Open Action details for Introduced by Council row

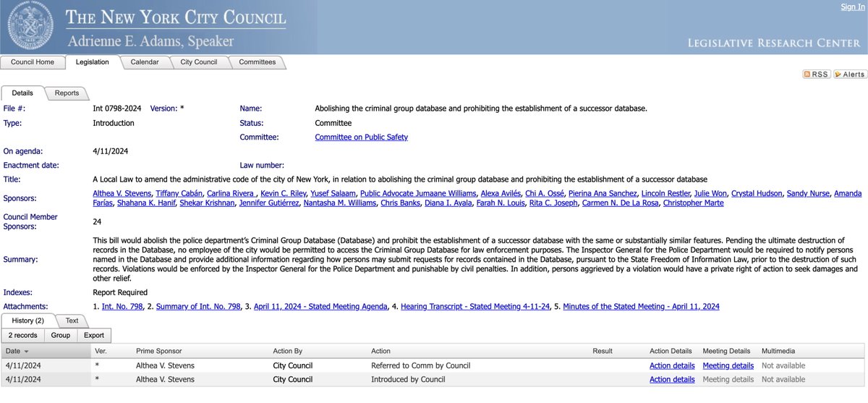(x=672, y=380)
